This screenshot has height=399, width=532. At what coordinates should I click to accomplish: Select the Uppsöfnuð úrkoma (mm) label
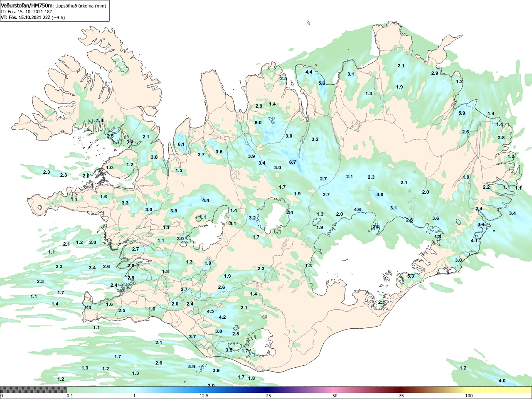coord(81,6)
